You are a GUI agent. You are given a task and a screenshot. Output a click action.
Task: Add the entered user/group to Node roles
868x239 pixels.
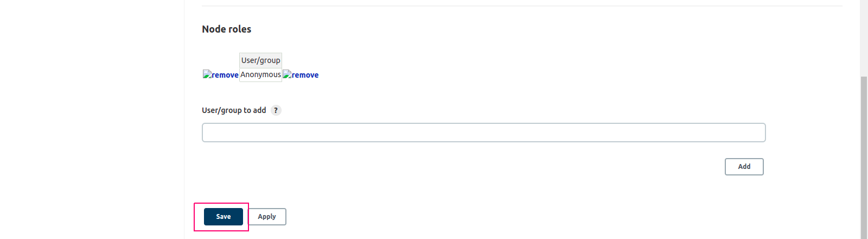744,167
